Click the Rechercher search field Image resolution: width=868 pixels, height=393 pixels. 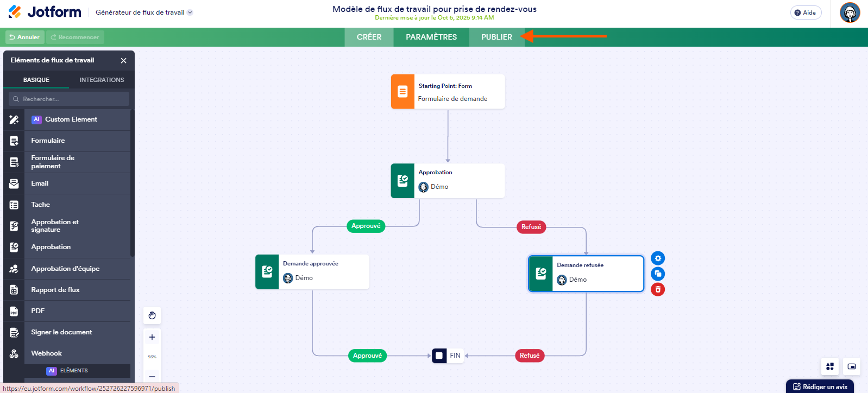69,99
